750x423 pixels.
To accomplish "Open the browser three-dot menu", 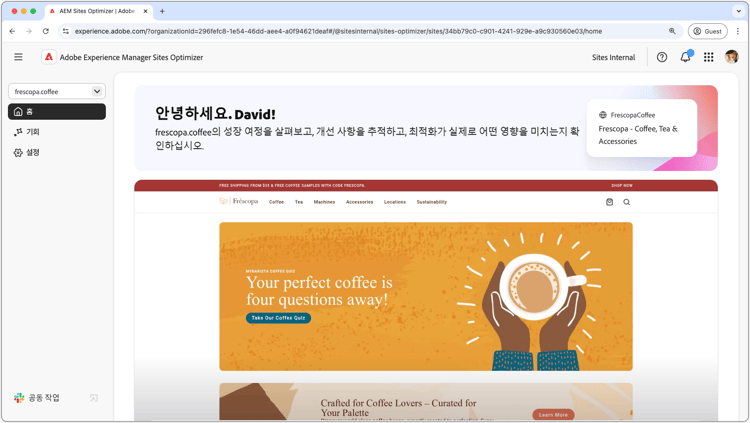I will click(x=738, y=31).
